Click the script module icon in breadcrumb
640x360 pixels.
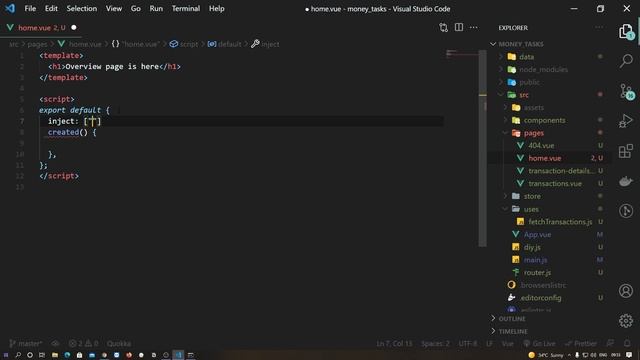(174, 44)
